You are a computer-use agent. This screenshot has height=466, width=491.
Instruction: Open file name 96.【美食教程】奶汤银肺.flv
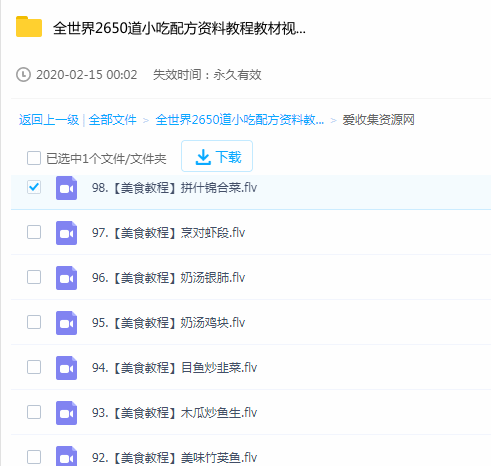point(169,278)
